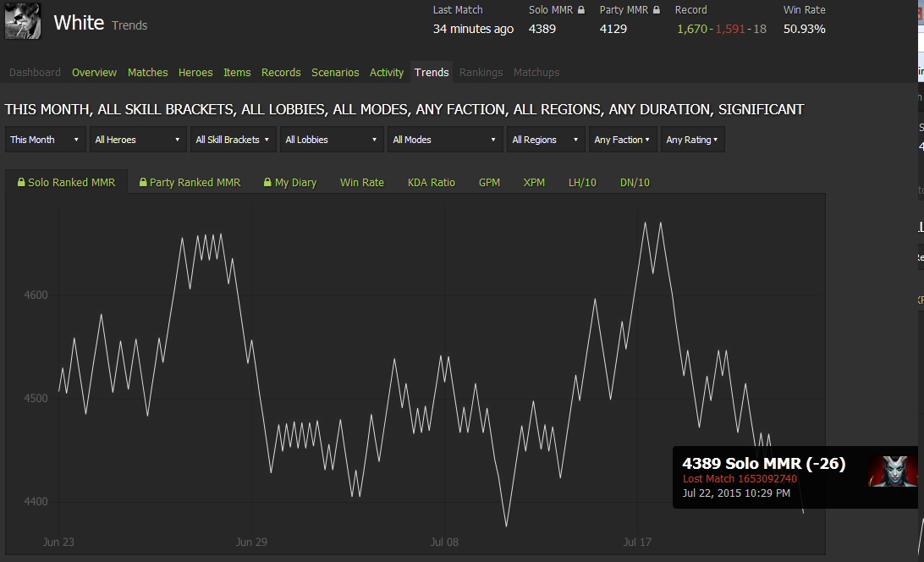Click the Jul 22, 2015 10:29 PM timestamp
The height and width of the screenshot is (562, 924).
coord(737,493)
